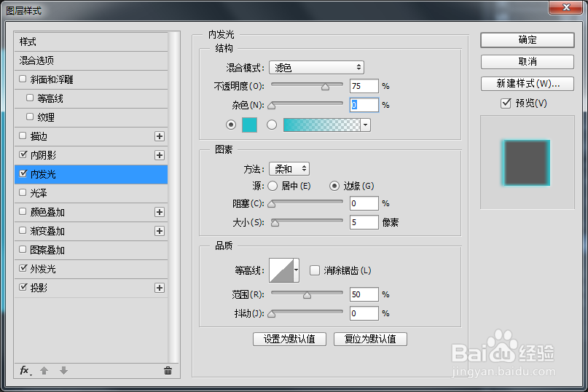This screenshot has width=588, height=392.
Task: Enable the 等高线 sub-option checkbox
Action: 30,98
